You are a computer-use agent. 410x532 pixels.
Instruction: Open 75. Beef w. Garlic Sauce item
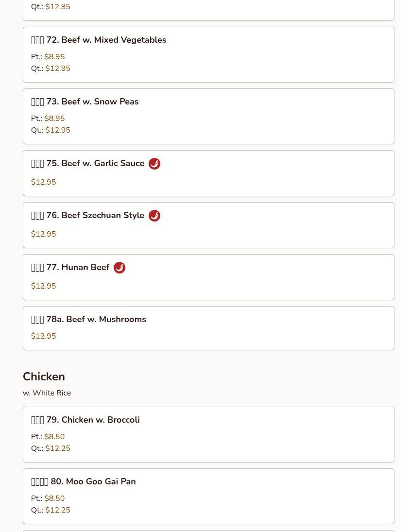point(208,173)
